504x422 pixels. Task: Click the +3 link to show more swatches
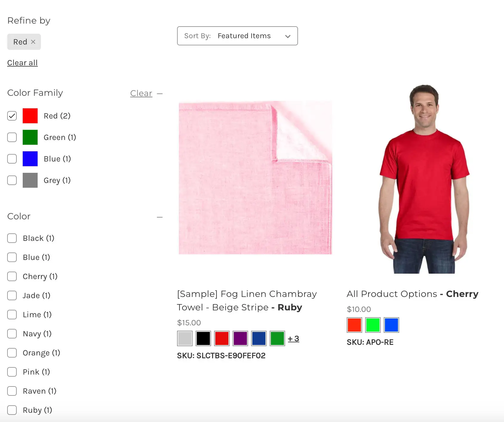pyautogui.click(x=293, y=338)
